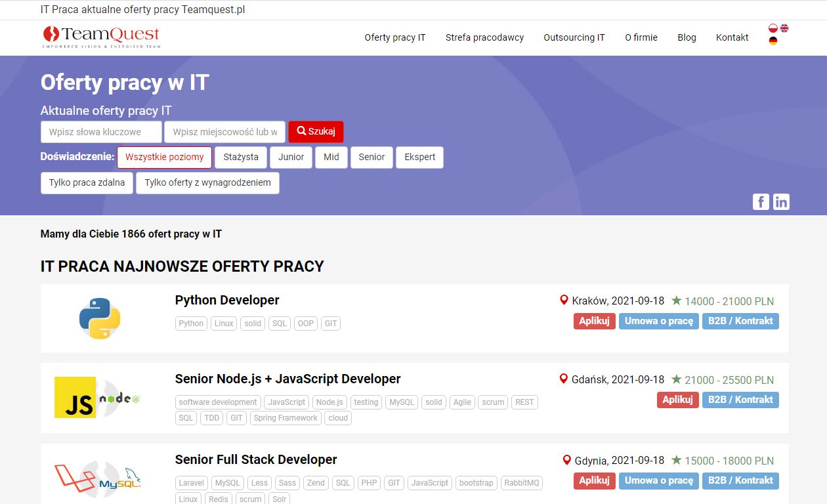Open the Python Developer offer
The width and height of the screenshot is (827, 504).
[227, 300]
